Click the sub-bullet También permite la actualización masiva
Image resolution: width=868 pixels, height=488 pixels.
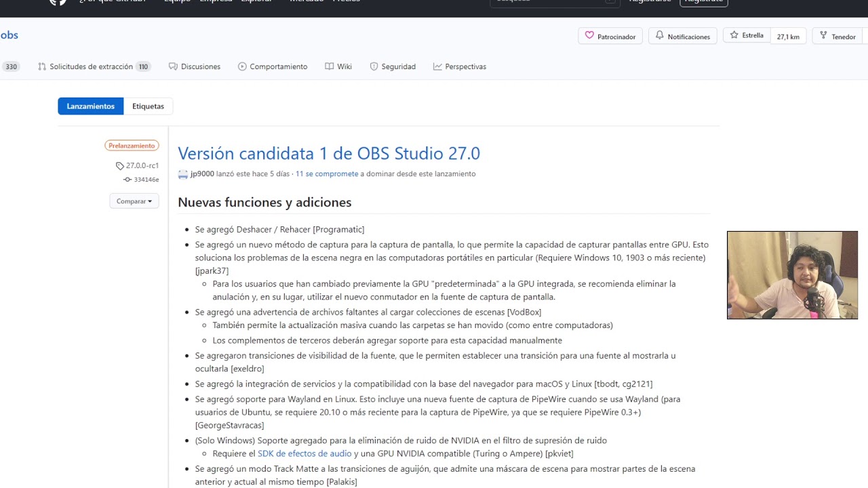[412, 325]
